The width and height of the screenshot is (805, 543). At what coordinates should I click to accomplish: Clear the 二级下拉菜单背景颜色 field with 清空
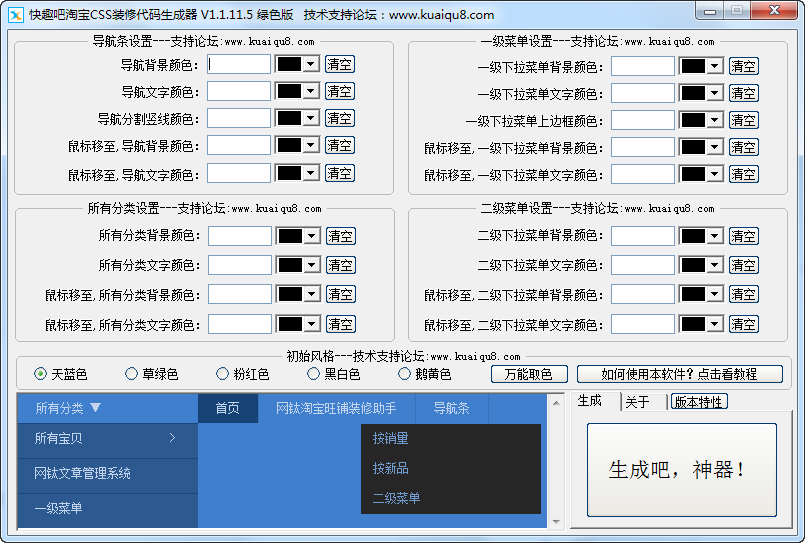click(743, 236)
